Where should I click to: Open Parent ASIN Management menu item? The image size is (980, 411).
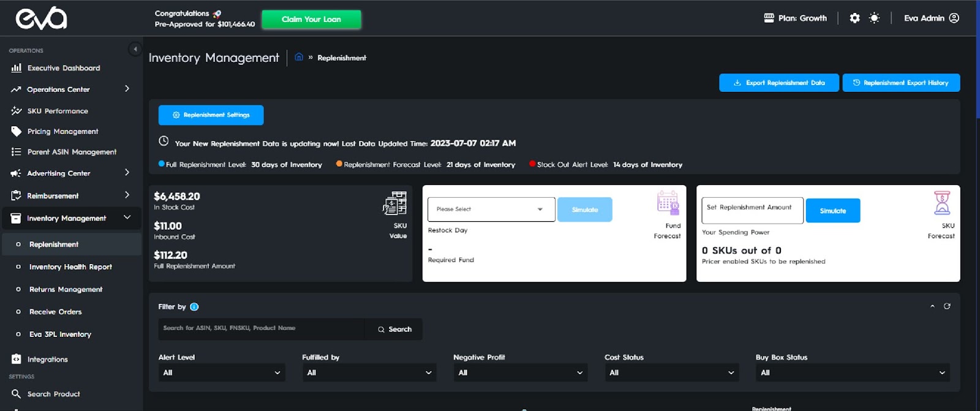point(72,152)
